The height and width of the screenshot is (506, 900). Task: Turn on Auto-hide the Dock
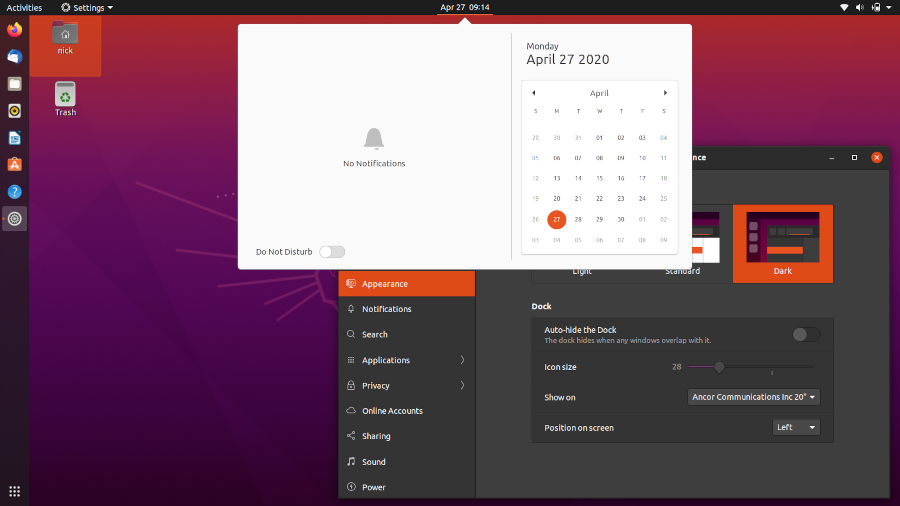click(806, 334)
